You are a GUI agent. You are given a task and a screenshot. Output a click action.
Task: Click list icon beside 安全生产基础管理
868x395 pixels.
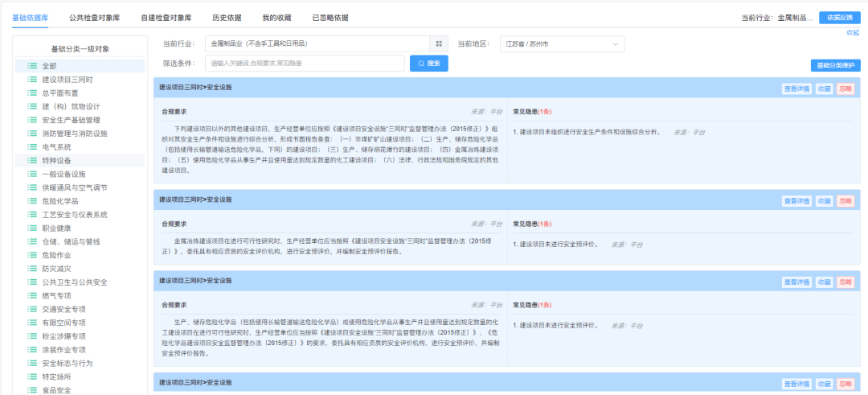32,120
